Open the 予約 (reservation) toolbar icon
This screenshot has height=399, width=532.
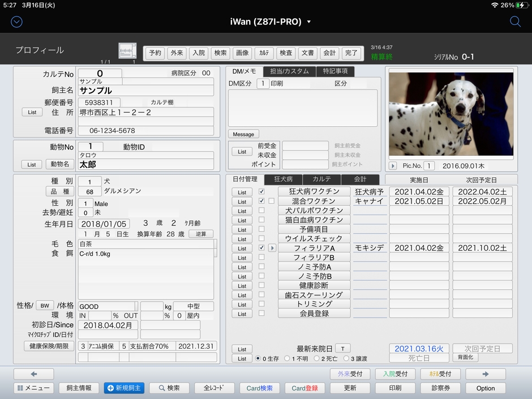pos(155,53)
